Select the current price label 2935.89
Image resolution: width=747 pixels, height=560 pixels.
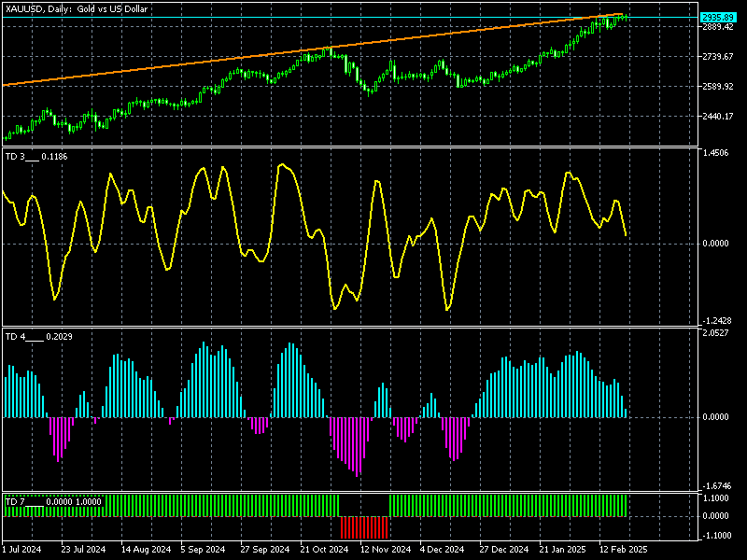718,17
